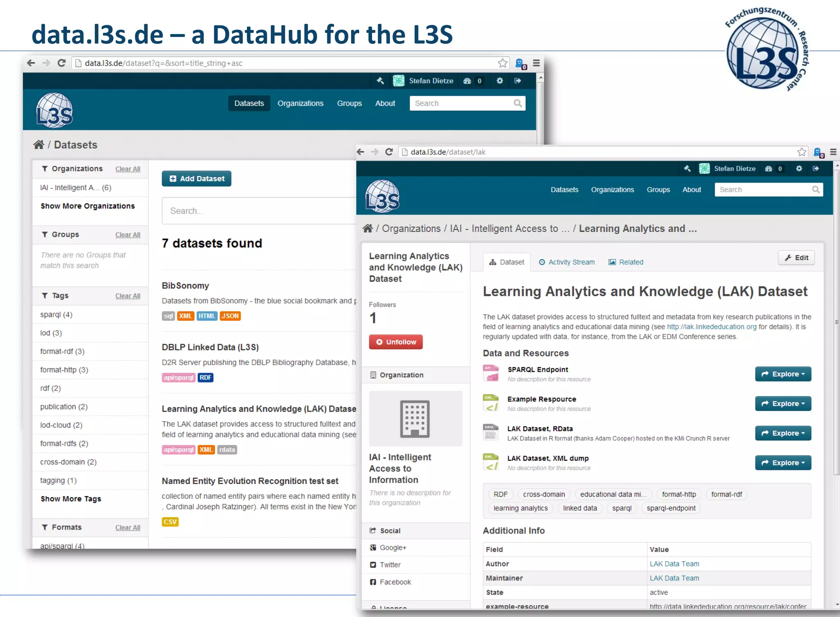The image size is (840, 617).
Task: Click home icon in Datasets breadcrumb
Action: click(39, 144)
